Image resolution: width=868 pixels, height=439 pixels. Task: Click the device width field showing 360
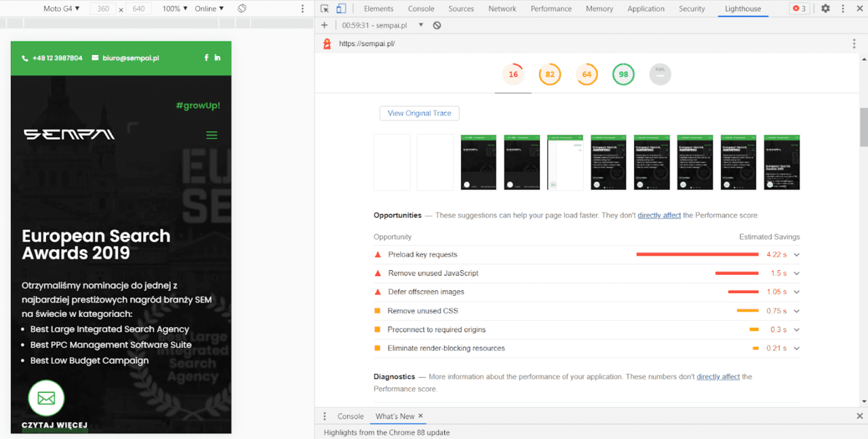pyautogui.click(x=103, y=9)
